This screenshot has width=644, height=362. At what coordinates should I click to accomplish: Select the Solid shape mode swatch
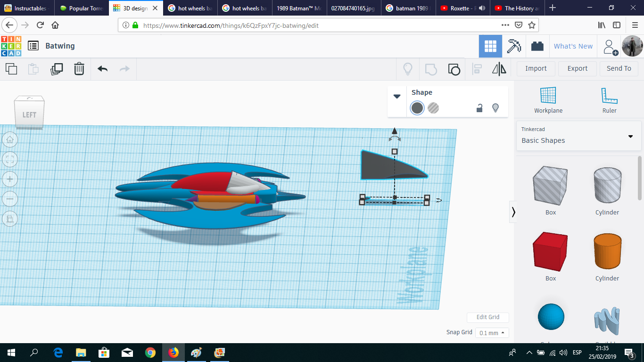point(417,108)
